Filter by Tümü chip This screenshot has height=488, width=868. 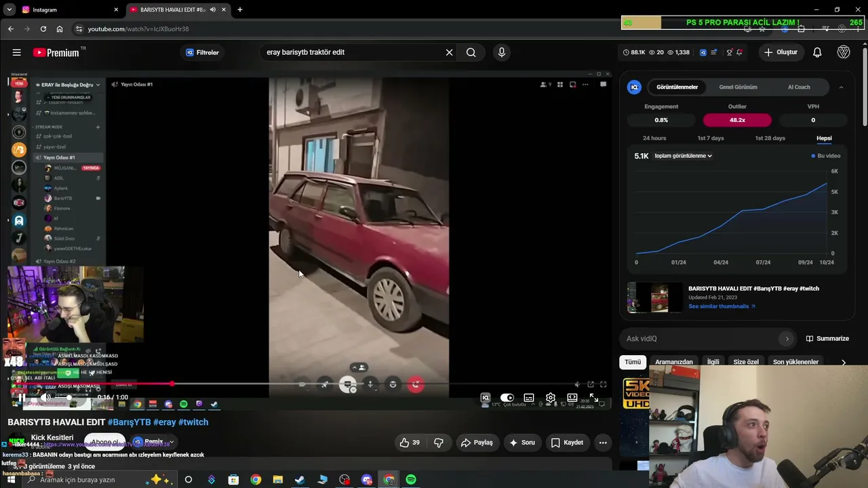(633, 362)
